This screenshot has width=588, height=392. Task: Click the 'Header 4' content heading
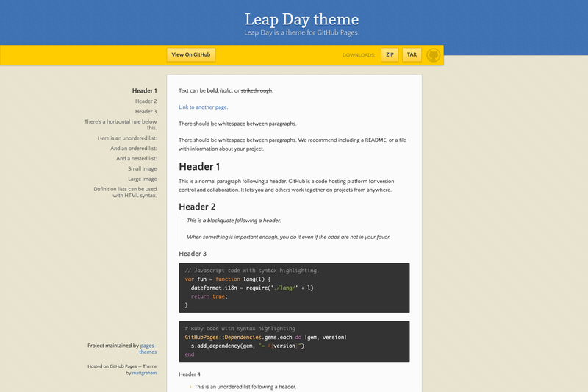click(x=190, y=374)
